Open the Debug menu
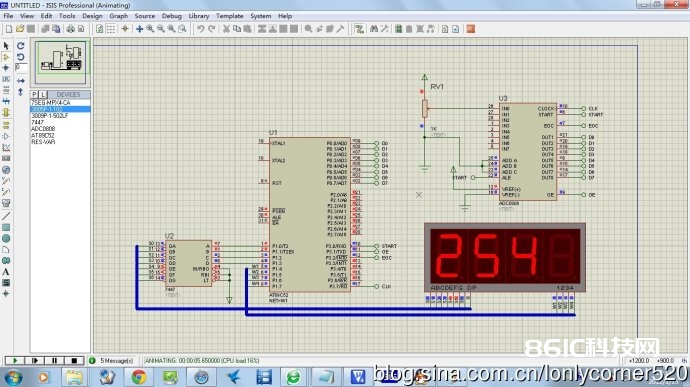This screenshot has height=387, width=690. [172, 16]
